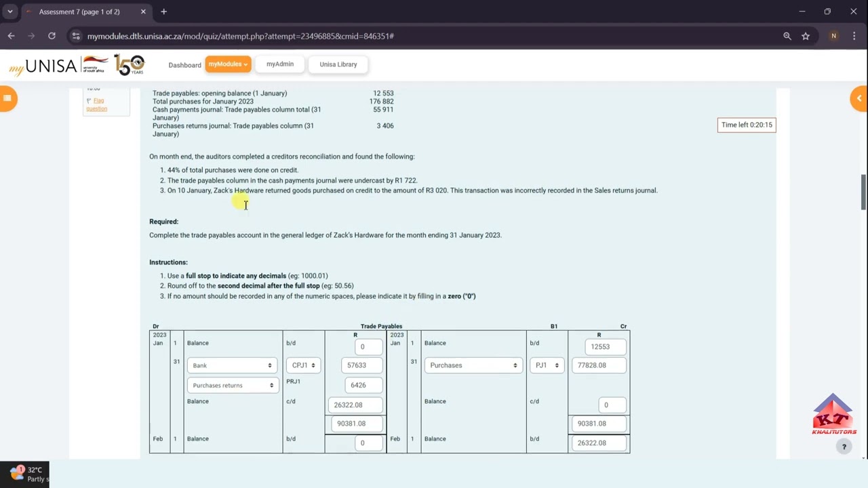Open the PJ1 folio dropdown
868x488 pixels.
[x=547, y=365]
